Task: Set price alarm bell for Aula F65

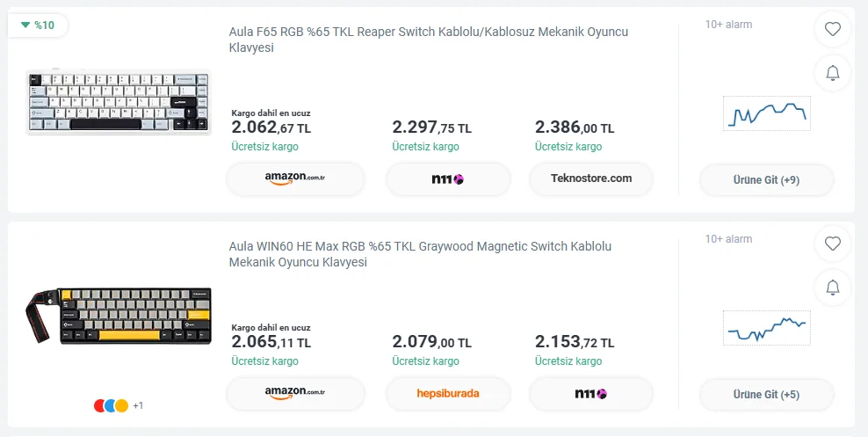Action: (833, 73)
